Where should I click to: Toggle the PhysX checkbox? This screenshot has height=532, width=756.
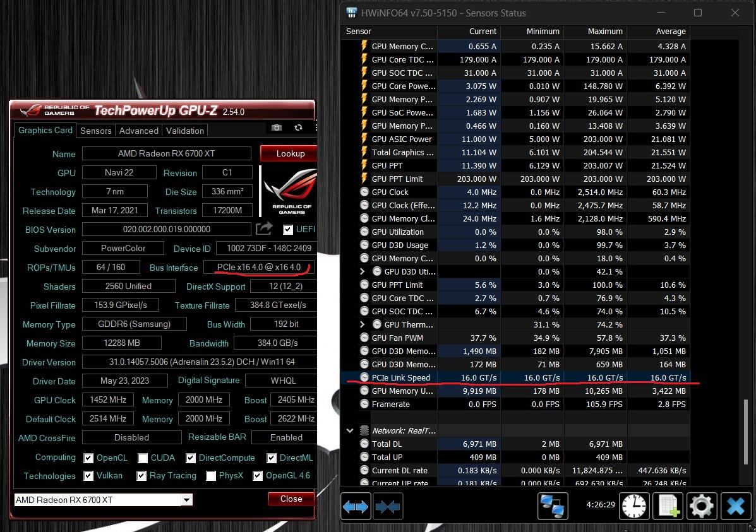click(211, 476)
